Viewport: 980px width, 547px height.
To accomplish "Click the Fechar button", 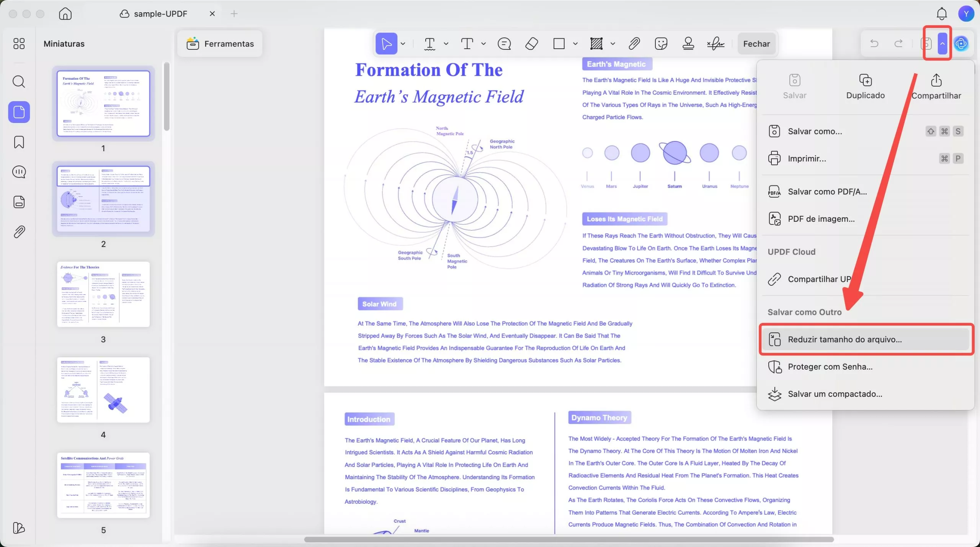I will coord(756,44).
